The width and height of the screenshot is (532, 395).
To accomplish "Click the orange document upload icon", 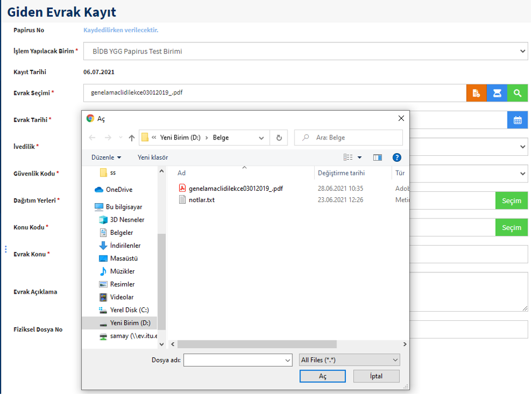I will pyautogui.click(x=476, y=93).
